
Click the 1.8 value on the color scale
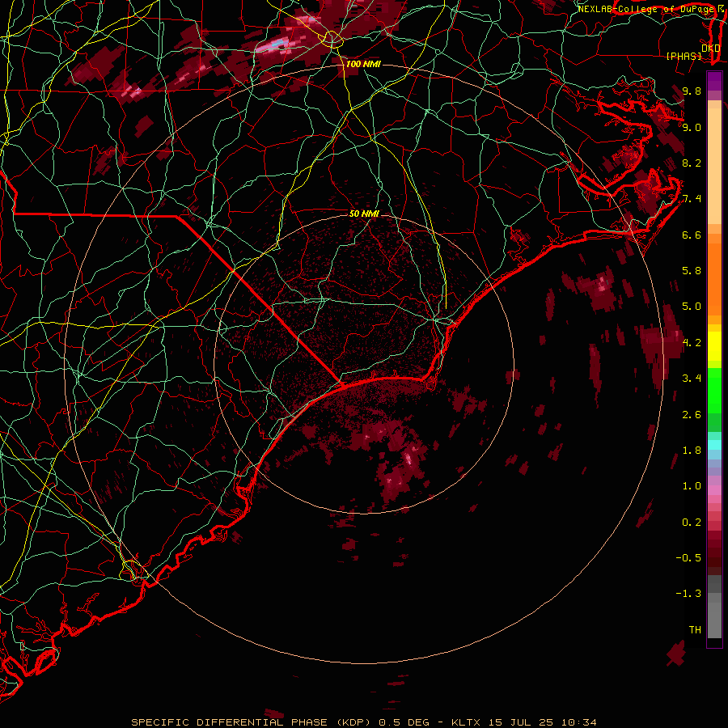tap(692, 451)
